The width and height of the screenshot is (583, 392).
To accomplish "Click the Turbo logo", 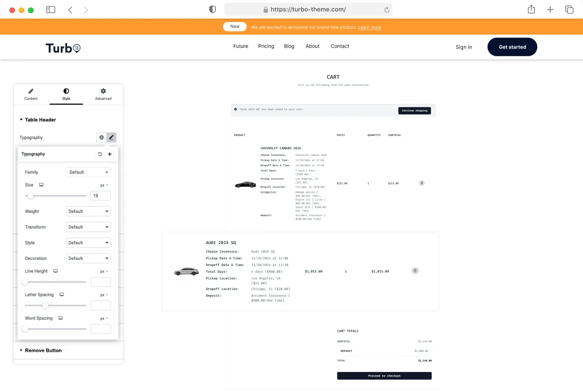I will (x=63, y=48).
